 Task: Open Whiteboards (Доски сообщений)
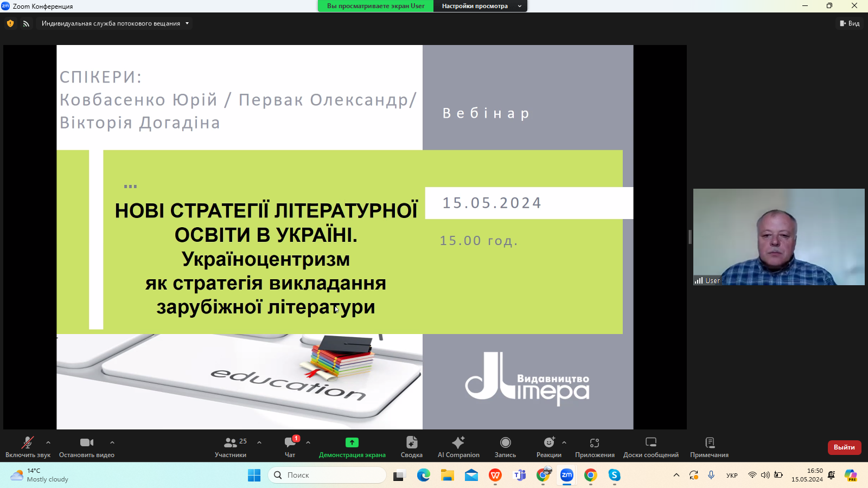(x=650, y=447)
